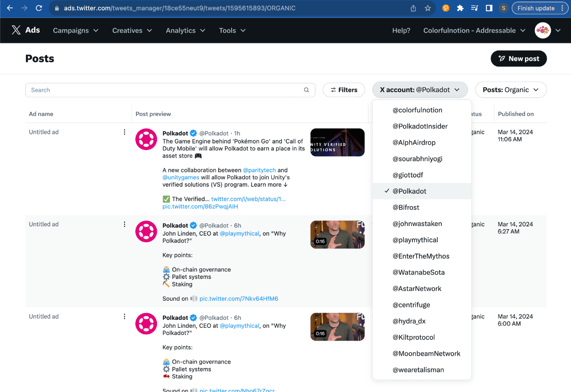
Task: Click Polkadot avatar on the 6:27 AM post
Action: (x=146, y=231)
